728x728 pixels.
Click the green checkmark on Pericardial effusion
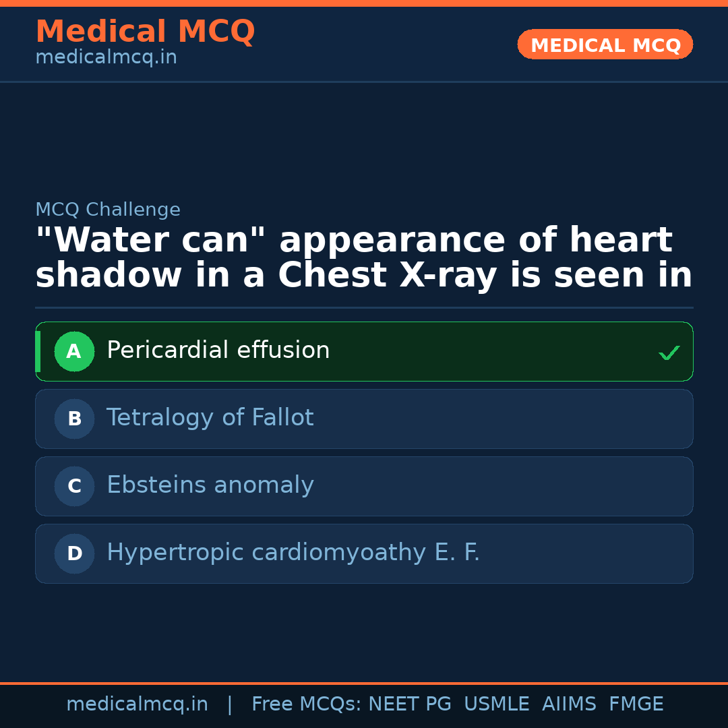(x=669, y=353)
